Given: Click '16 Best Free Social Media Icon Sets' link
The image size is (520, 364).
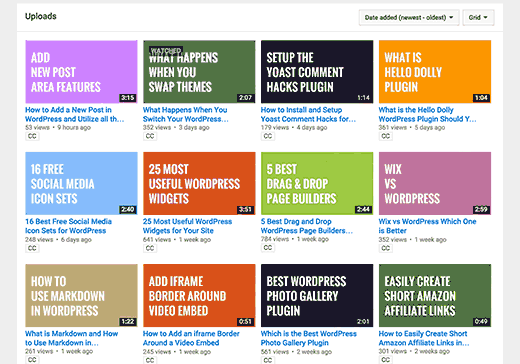Looking at the screenshot, I should 68,226.
